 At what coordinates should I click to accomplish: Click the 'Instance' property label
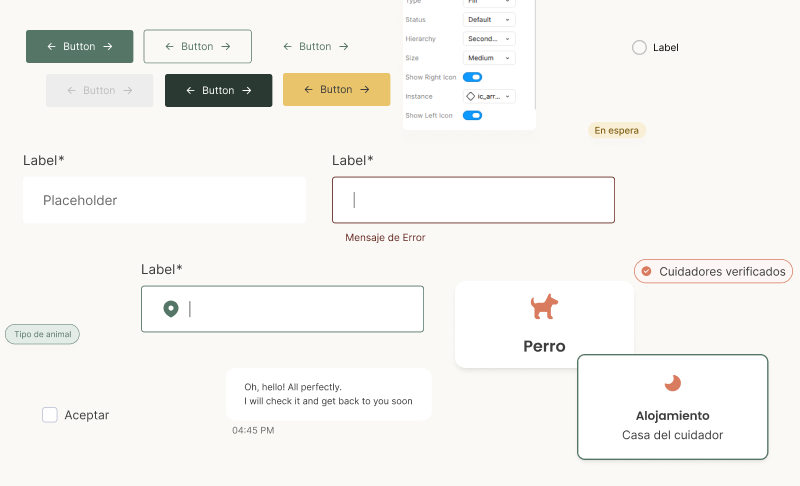click(x=419, y=96)
